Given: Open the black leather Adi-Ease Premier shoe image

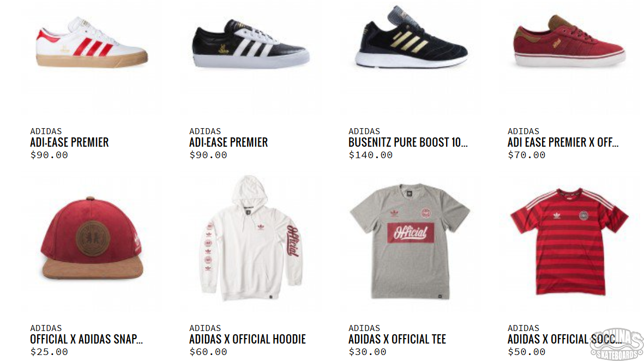Looking at the screenshot, I should click(250, 44).
